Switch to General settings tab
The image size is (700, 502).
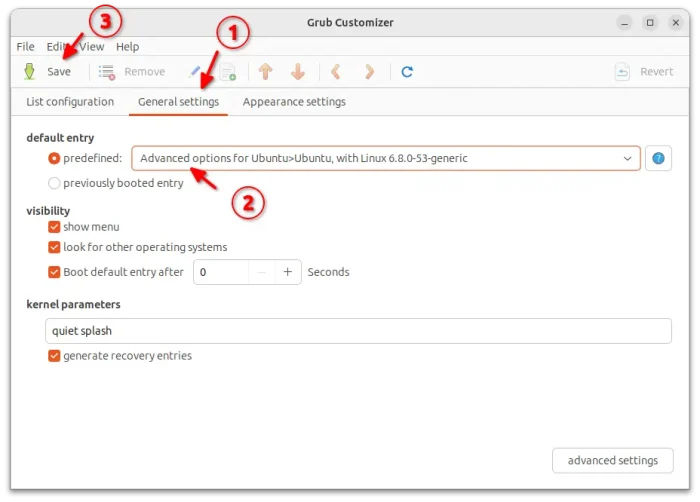click(x=178, y=102)
